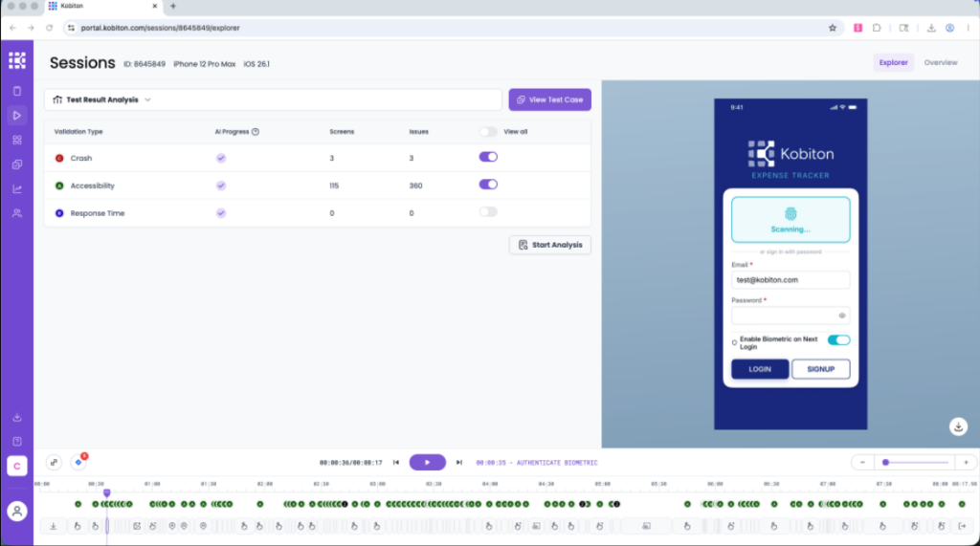The image size is (980, 546).
Task: Bookmark this page with the star icon
Action: pos(833,28)
